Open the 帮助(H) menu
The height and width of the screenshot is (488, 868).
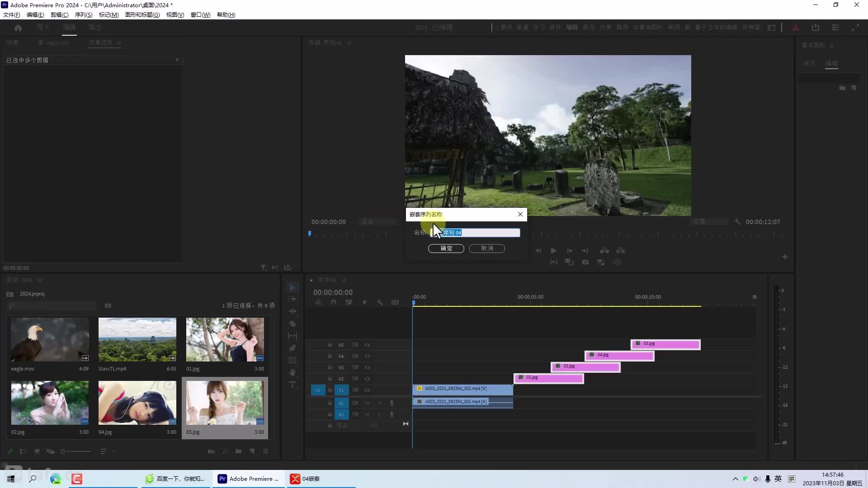tap(226, 15)
